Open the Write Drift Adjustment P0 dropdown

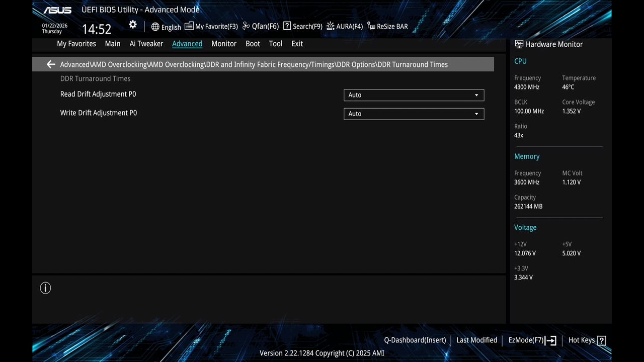[414, 114]
